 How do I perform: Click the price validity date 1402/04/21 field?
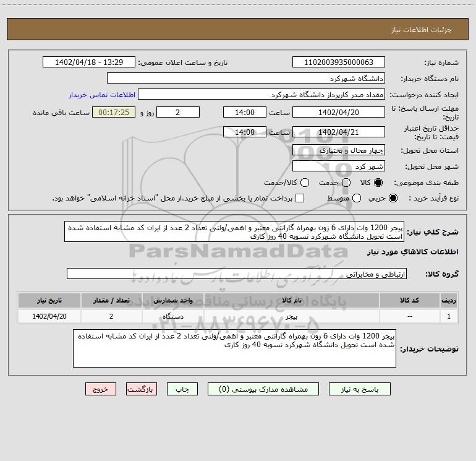coord(339,132)
